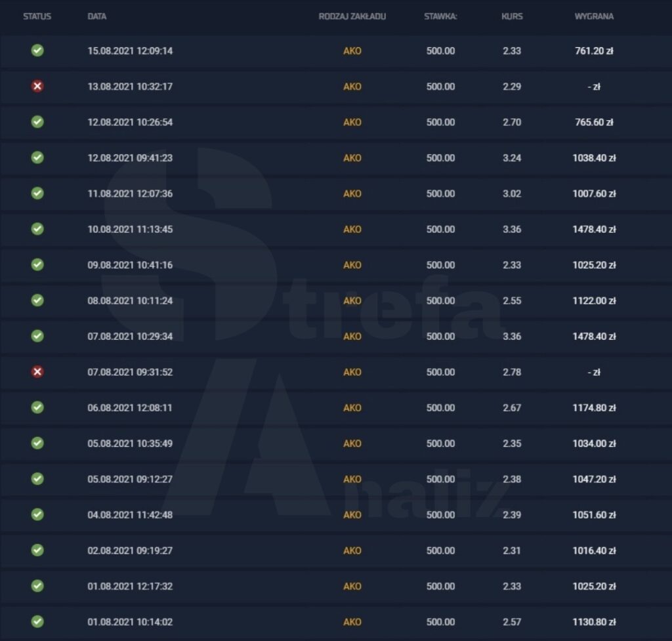
Task: Open the AKO bet from 12.08.2021 10:26:54
Action: point(352,122)
